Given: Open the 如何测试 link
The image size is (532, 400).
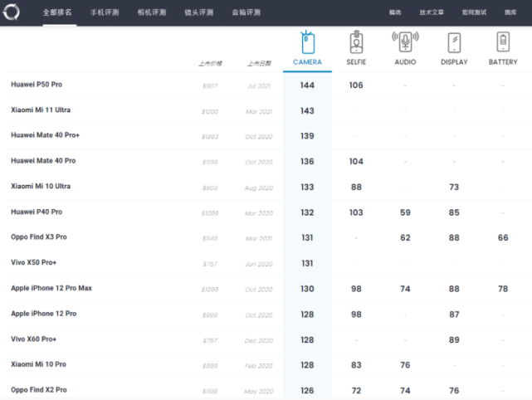Looking at the screenshot, I should [474, 12].
